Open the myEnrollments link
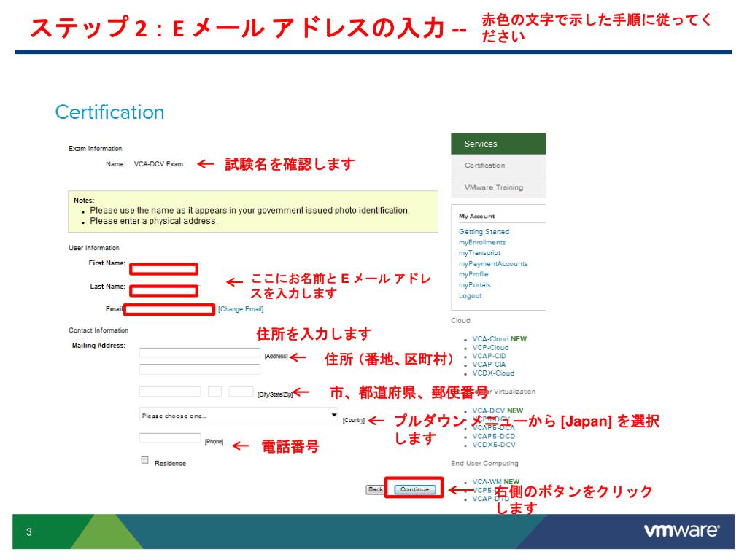Image resolution: width=747 pixels, height=560 pixels. click(x=482, y=242)
